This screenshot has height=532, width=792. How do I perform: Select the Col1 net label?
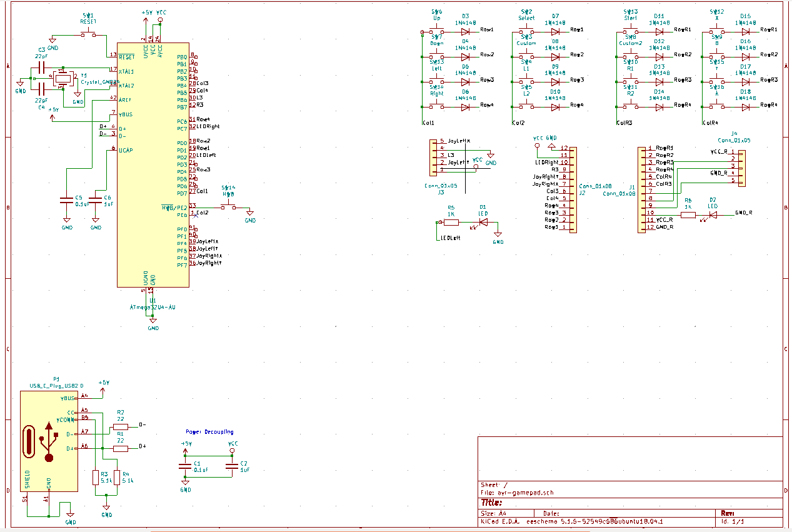(x=428, y=123)
